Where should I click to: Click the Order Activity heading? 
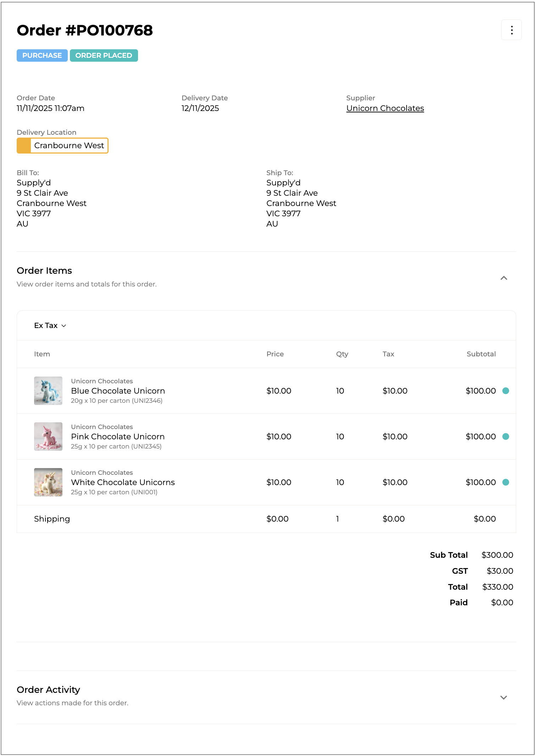[48, 690]
